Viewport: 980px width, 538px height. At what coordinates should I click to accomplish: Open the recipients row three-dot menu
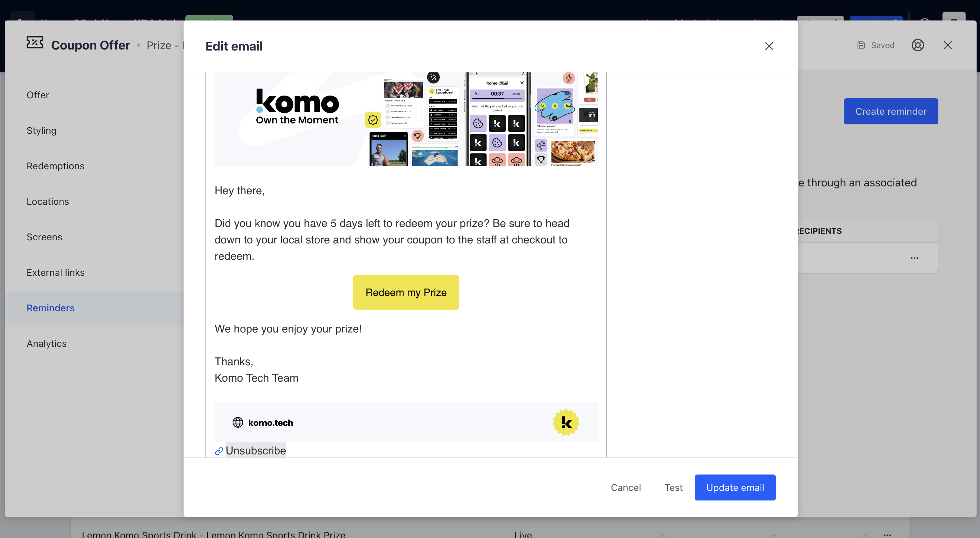pyautogui.click(x=914, y=258)
